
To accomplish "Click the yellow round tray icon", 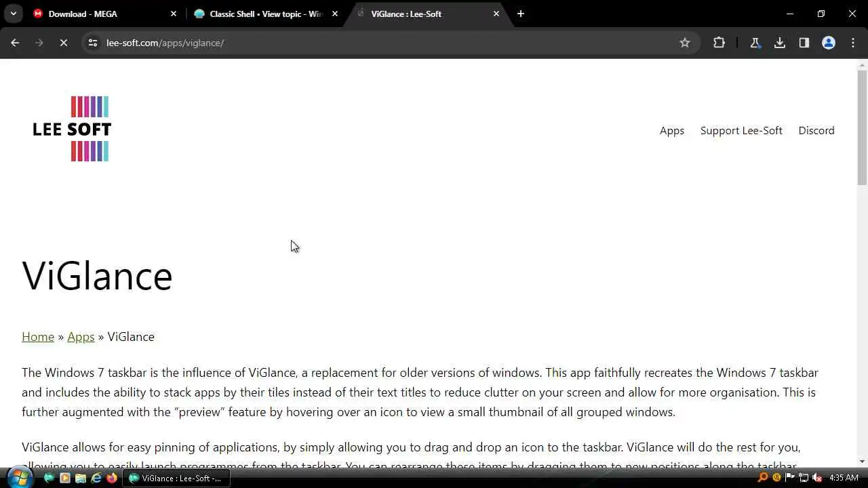I will coord(776,478).
